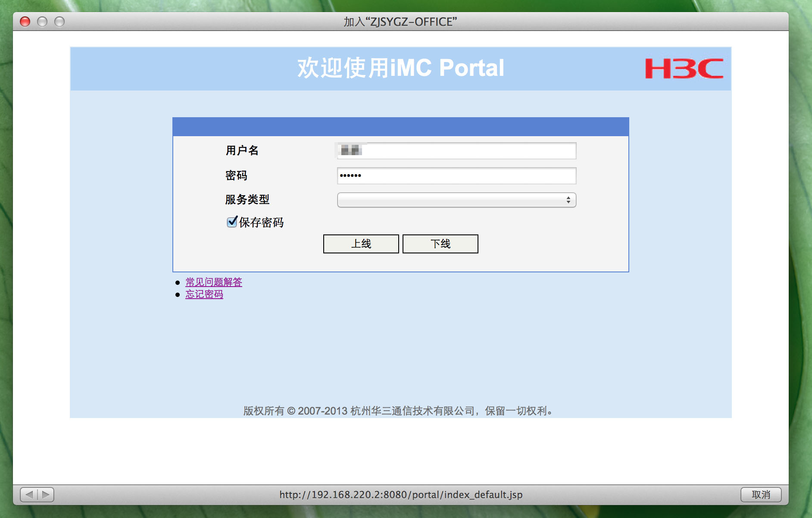Focus the 用户名 input field
This screenshot has height=518, width=812.
[456, 151]
